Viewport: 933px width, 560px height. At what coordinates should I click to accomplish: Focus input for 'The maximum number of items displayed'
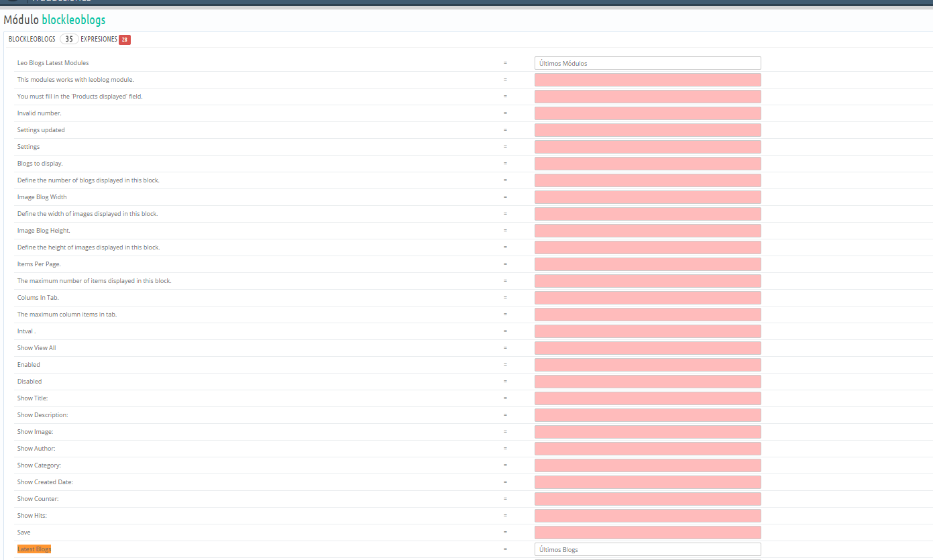[x=647, y=281]
